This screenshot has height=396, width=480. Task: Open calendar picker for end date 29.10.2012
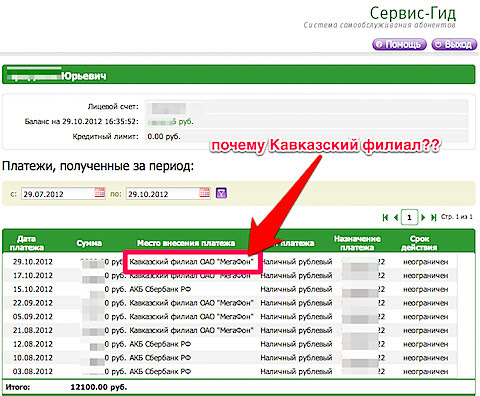pyautogui.click(x=205, y=193)
